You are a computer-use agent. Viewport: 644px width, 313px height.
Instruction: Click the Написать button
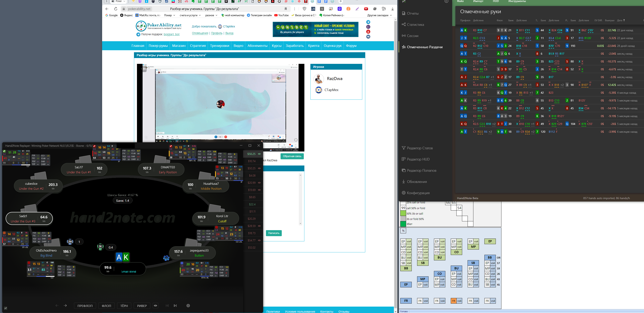pos(274,233)
